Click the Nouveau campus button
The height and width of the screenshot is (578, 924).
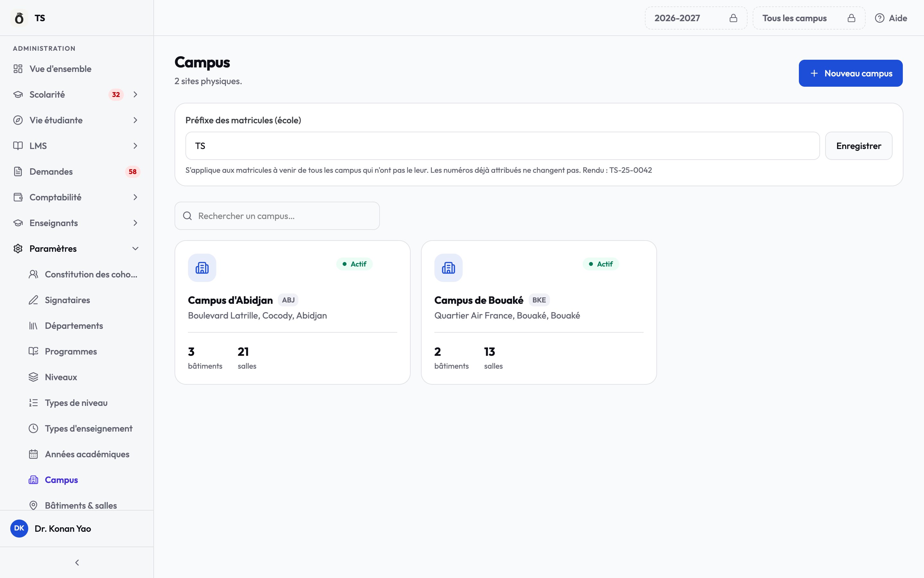pos(850,73)
